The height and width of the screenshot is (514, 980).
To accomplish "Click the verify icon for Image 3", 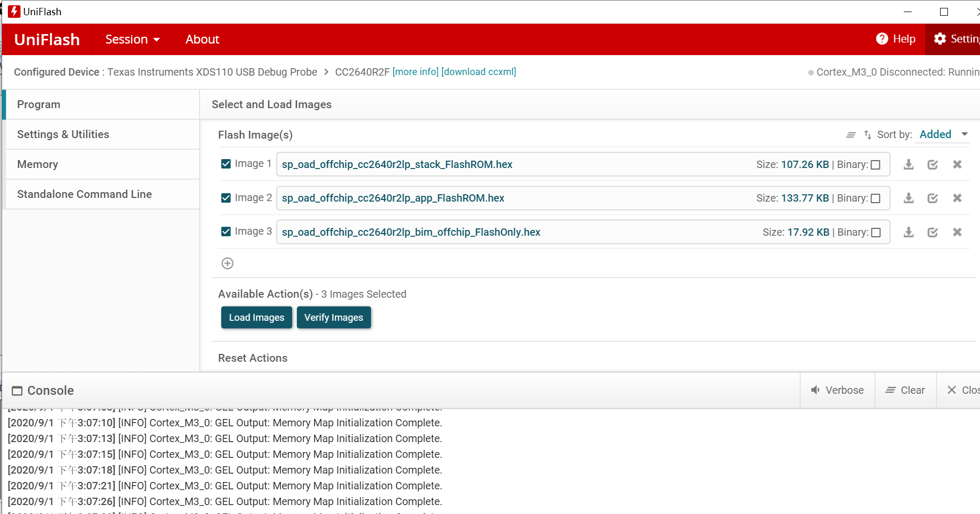I will [x=933, y=232].
